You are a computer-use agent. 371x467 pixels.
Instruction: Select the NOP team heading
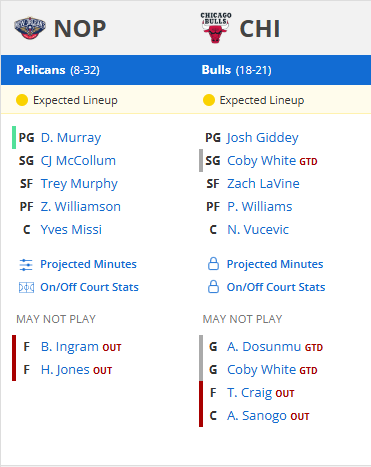80,29
